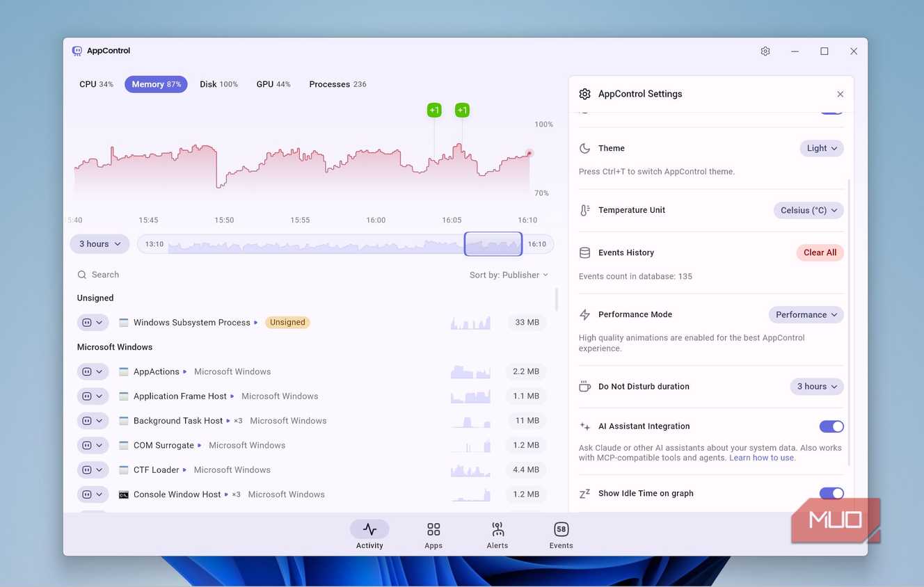Click the Theme moon icon

[585, 148]
